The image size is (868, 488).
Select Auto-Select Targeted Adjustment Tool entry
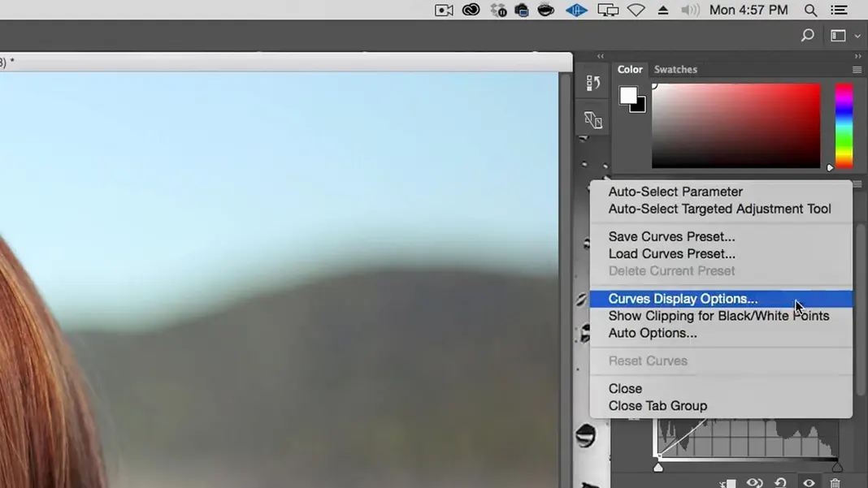point(719,209)
